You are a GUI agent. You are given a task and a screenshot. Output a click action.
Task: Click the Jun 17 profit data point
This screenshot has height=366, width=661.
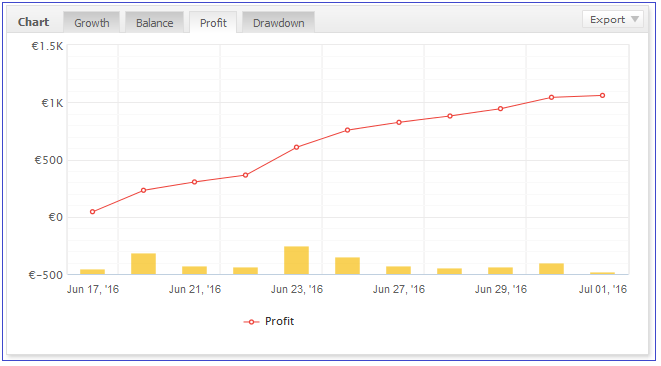(x=92, y=212)
